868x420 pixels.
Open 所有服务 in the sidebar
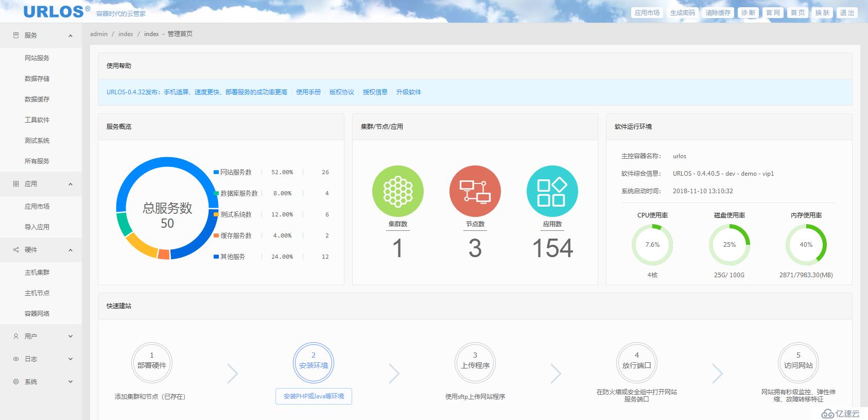(37, 161)
